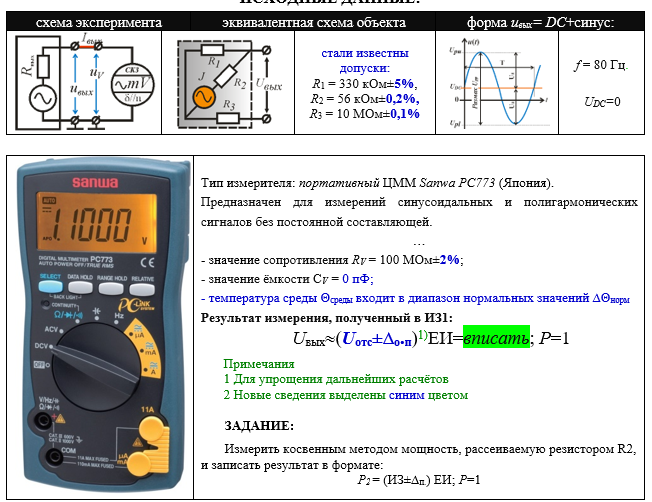This screenshot has height=502, width=652.
Task: Click the R3 resistor in the equivalent circuit
Action: point(228,119)
